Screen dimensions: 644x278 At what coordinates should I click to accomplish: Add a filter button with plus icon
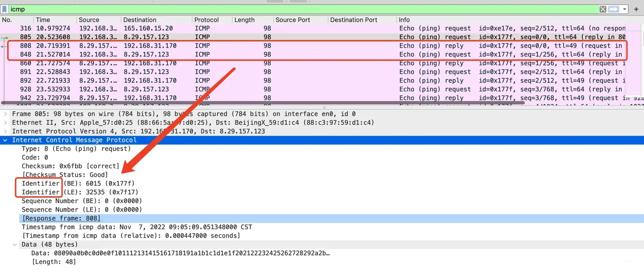[x=636, y=9]
